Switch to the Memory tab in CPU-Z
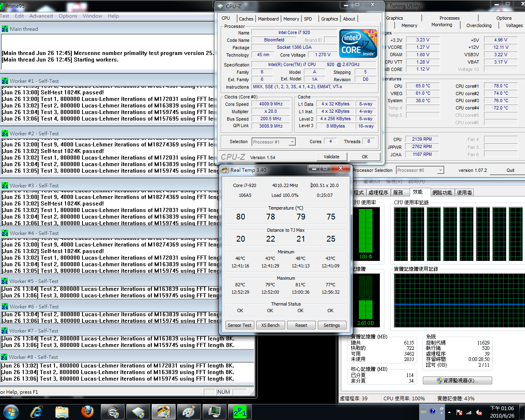525x420 pixels. (x=291, y=19)
